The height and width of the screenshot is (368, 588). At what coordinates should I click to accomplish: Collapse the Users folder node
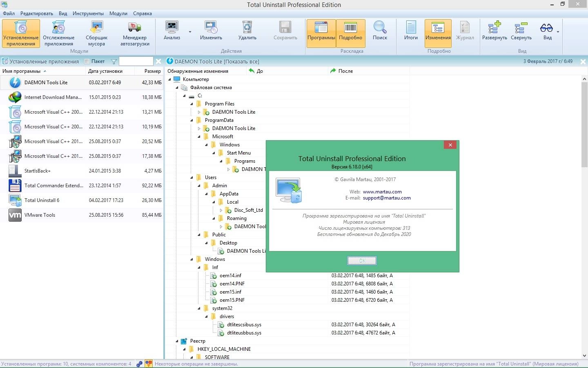point(192,177)
